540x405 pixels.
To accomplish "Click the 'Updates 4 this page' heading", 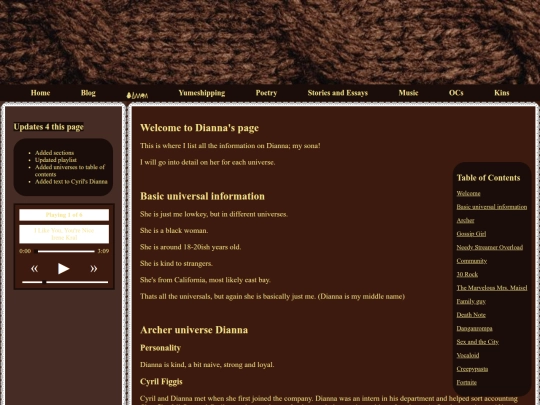I will (49, 127).
